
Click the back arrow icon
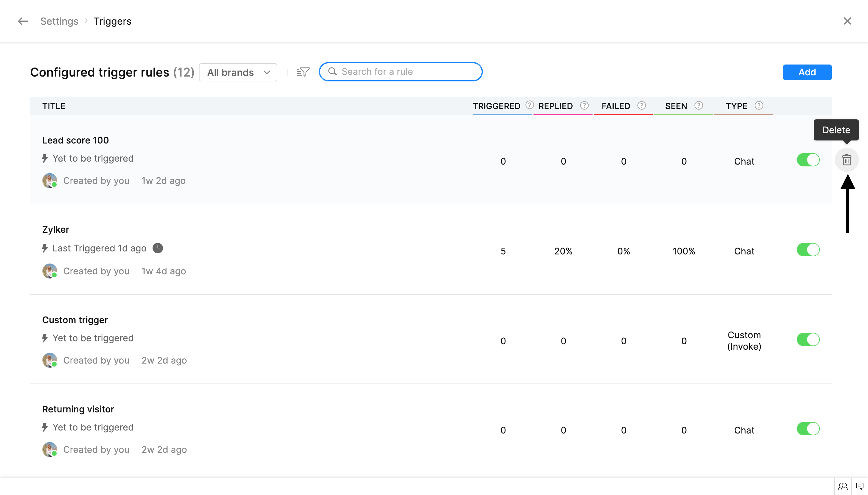click(23, 21)
